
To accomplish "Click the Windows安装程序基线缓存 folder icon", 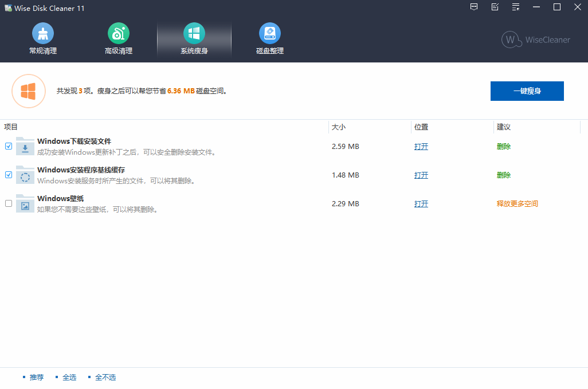I will coord(25,175).
